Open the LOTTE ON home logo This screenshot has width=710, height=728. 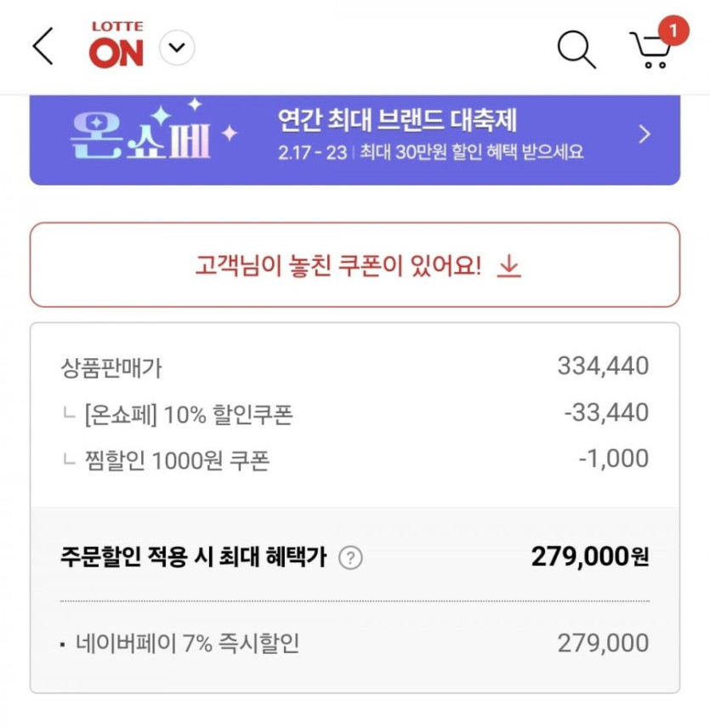pyautogui.click(x=116, y=47)
